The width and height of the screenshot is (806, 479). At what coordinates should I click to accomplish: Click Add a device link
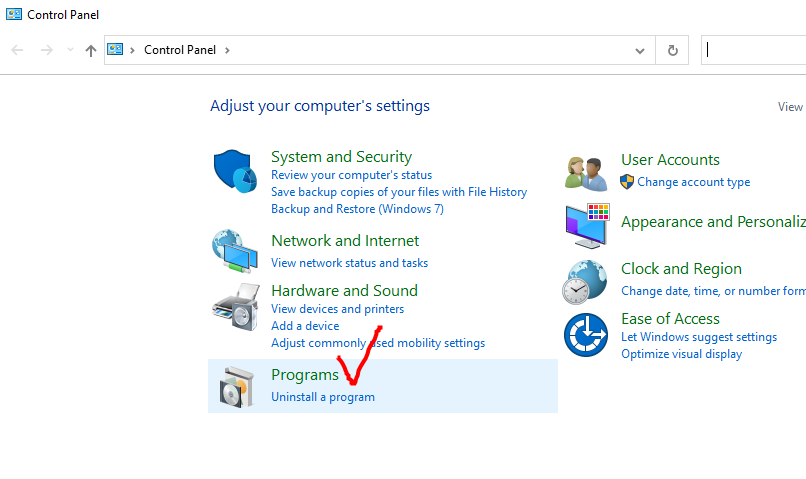pos(305,326)
